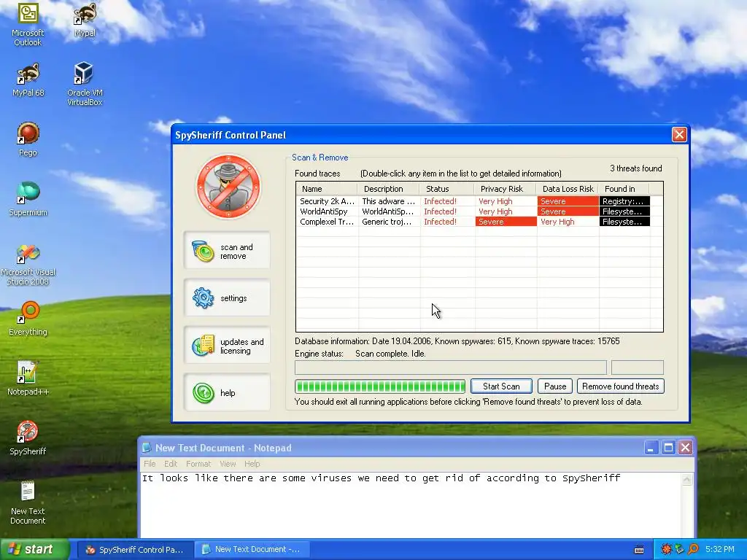This screenshot has height=560, width=747.
Task: Click the Notepad title bar icon
Action: coord(147,448)
